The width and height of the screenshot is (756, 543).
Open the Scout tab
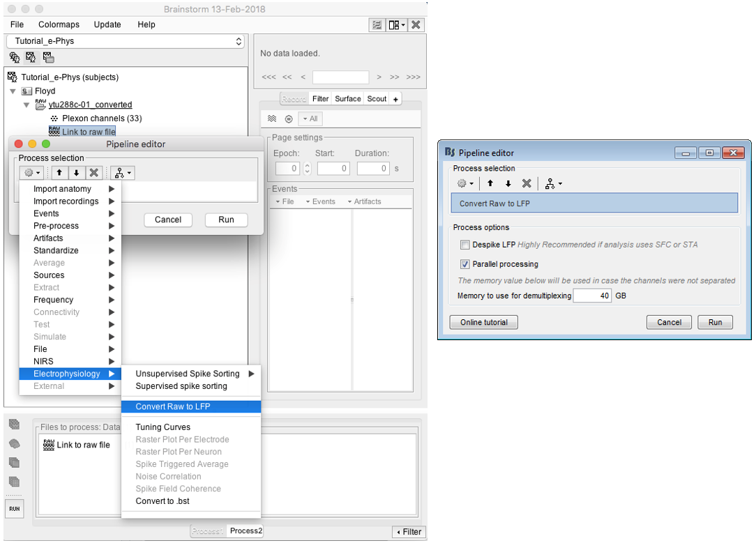tap(377, 99)
